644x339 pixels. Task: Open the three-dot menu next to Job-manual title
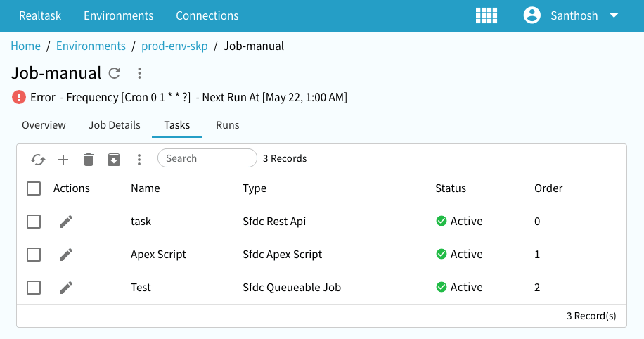coord(139,73)
